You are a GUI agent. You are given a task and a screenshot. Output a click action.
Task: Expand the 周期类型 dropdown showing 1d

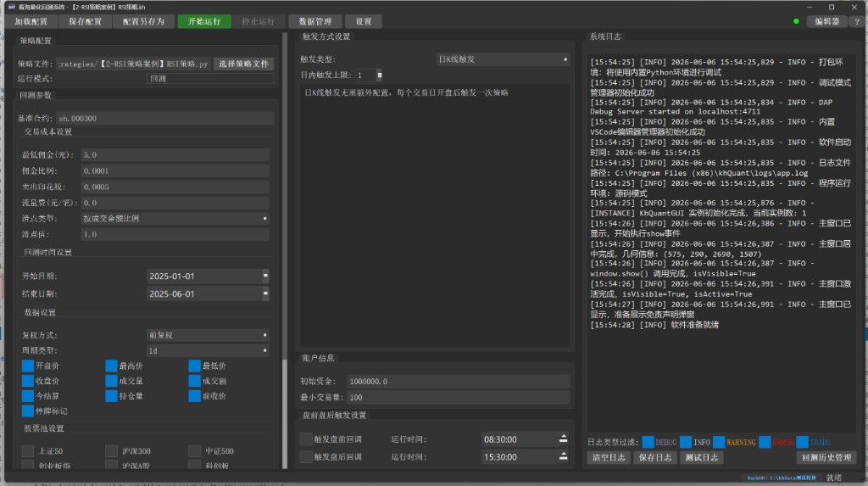click(x=209, y=351)
